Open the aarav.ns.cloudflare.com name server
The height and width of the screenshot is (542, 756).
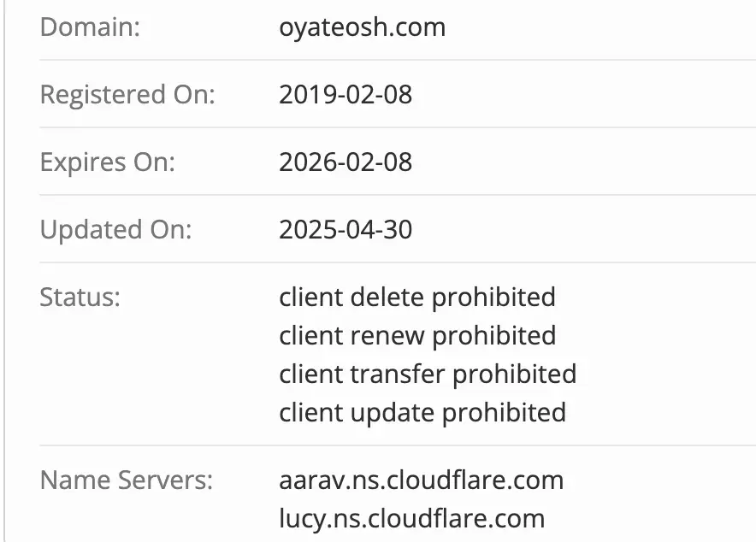tap(421, 480)
